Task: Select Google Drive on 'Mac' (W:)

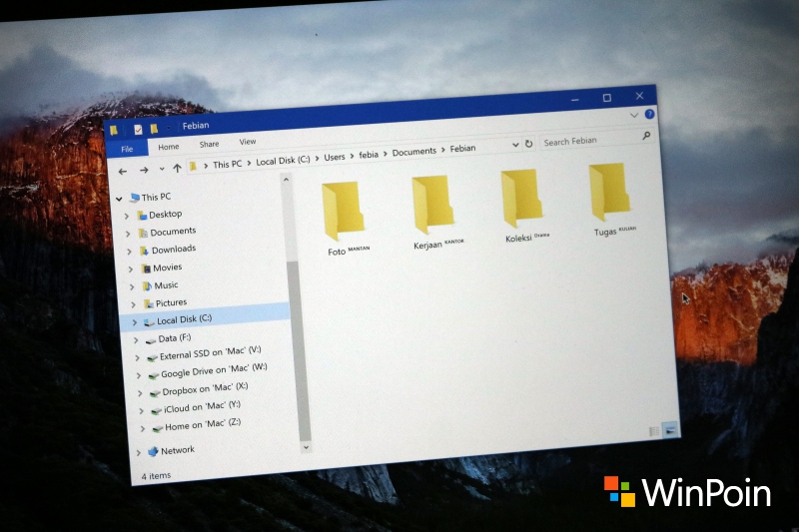Action: click(208, 371)
